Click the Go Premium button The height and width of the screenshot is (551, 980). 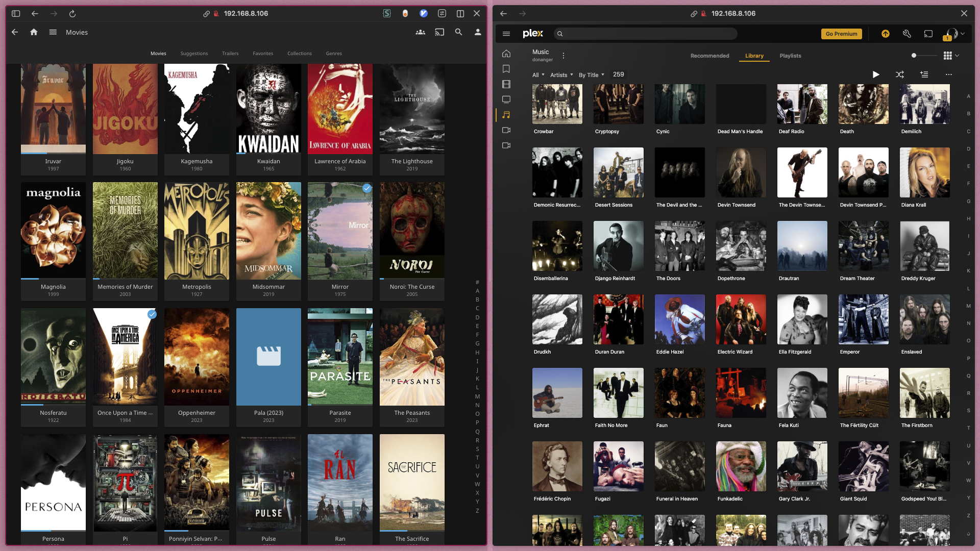(x=841, y=34)
